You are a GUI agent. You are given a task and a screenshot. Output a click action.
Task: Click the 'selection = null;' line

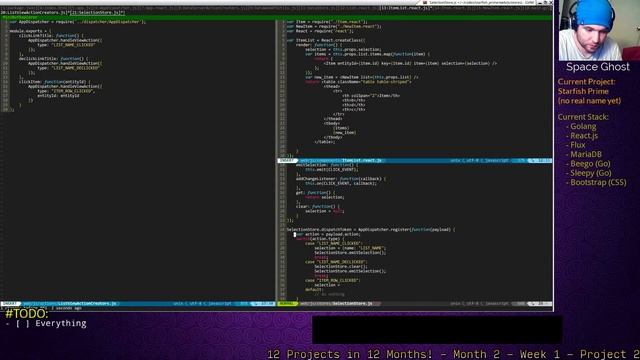(324, 211)
